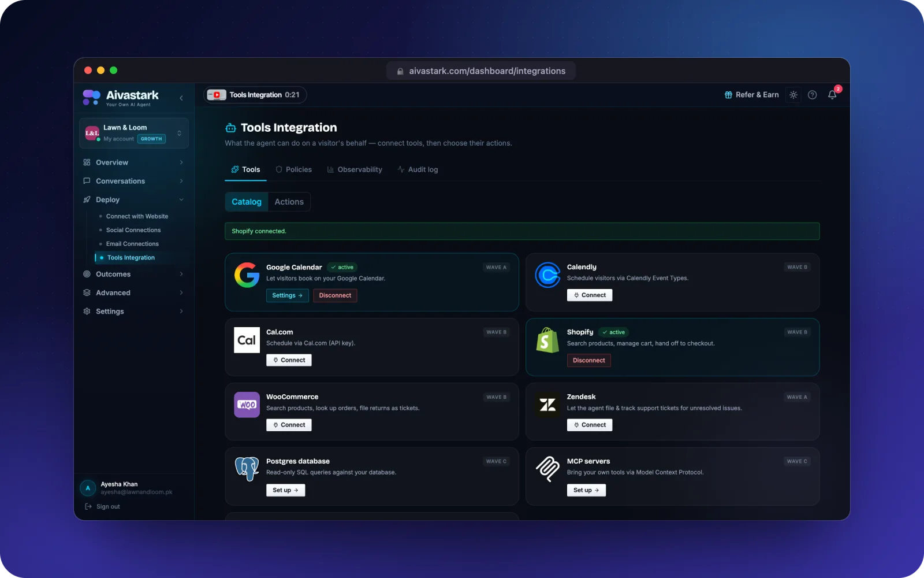This screenshot has width=924, height=578.
Task: Collapse the sidebar with the chevron
Action: pos(181,98)
